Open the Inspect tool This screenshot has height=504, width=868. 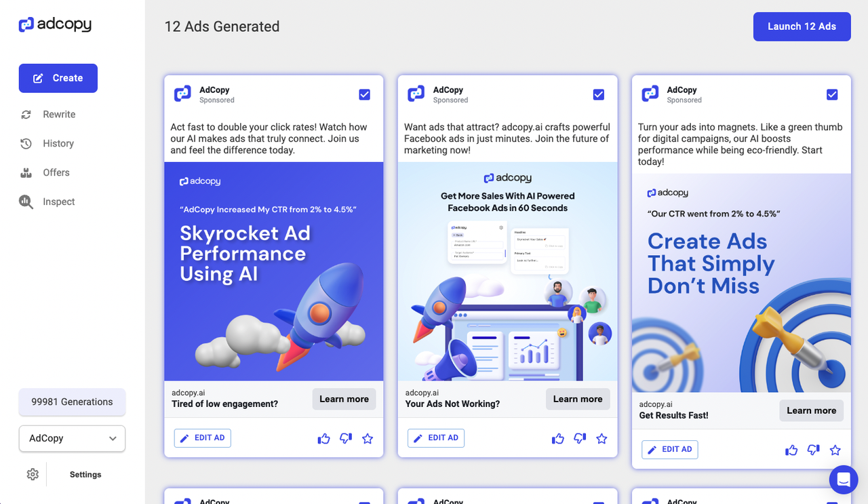59,201
